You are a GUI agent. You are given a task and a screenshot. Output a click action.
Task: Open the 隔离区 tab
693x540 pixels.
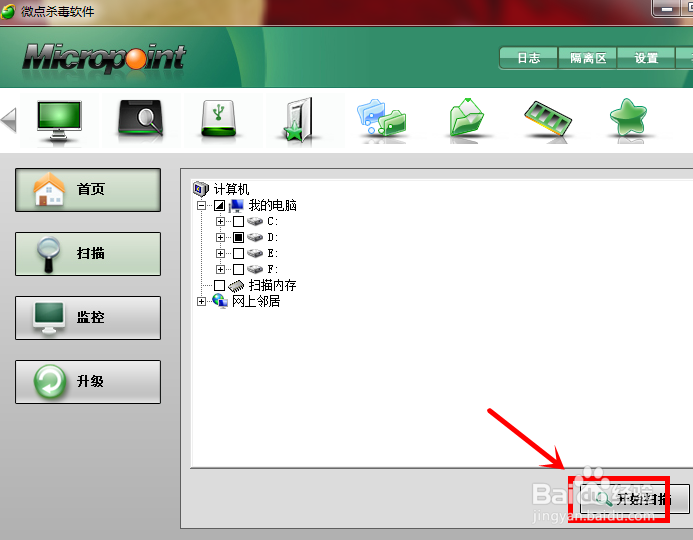pyautogui.click(x=588, y=58)
